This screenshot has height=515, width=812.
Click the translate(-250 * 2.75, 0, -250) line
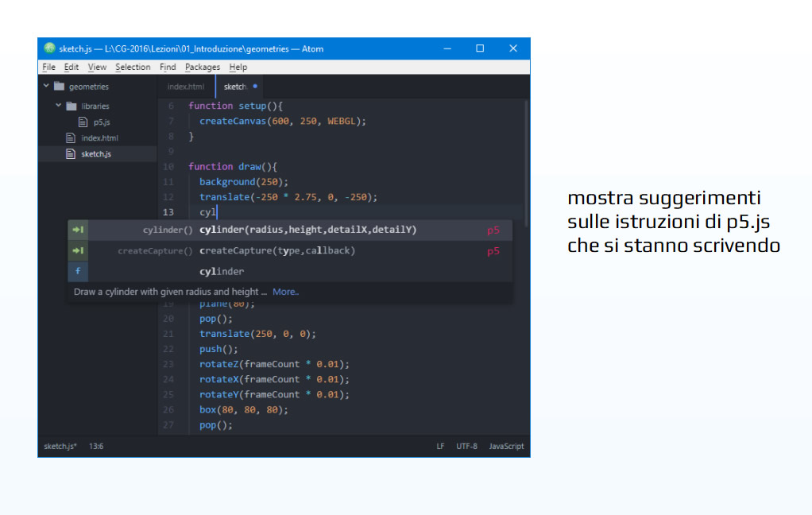(288, 197)
